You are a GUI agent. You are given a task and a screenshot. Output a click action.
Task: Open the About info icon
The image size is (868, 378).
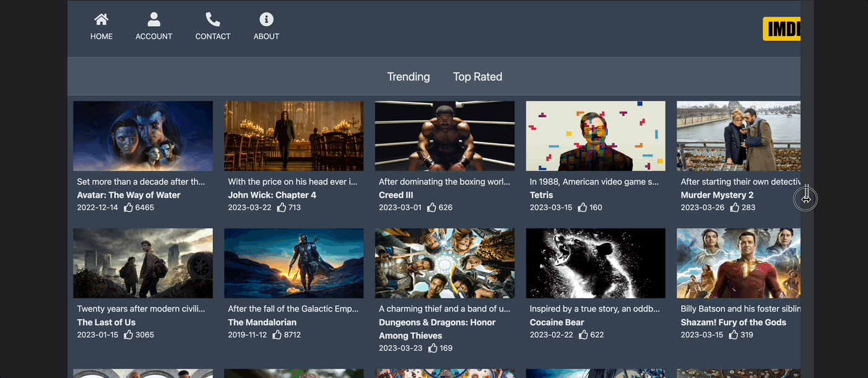pos(266,19)
